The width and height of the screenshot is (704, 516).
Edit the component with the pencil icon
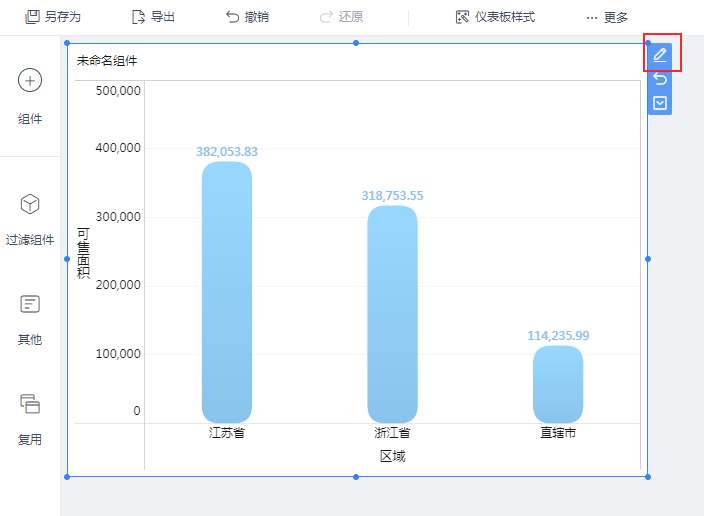[660, 55]
